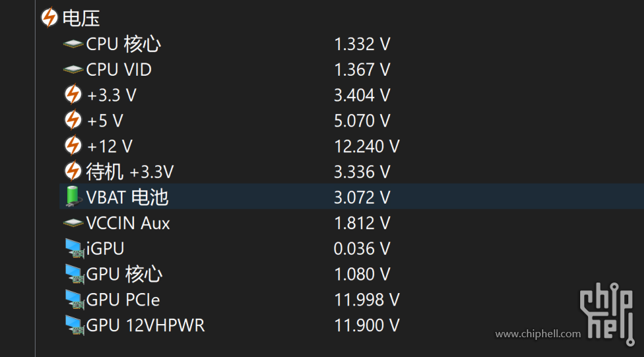The width and height of the screenshot is (644, 357).
Task: Click the 12.240 V reading
Action: tap(367, 146)
